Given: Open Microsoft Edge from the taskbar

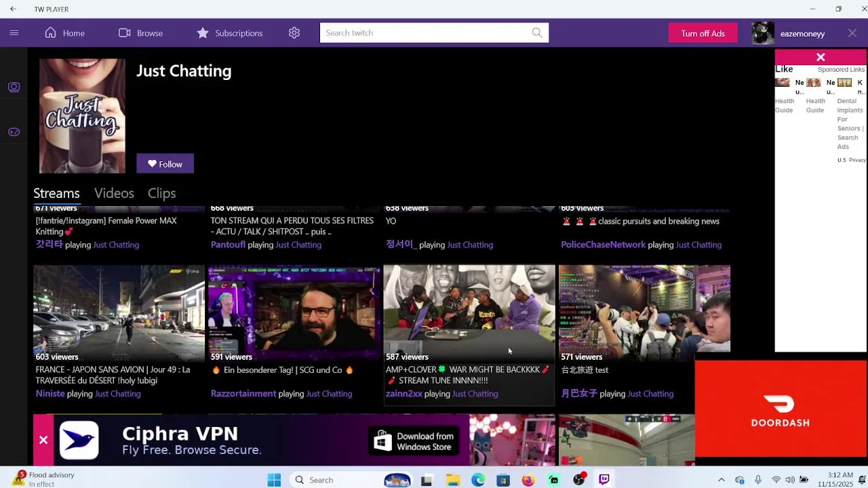Looking at the screenshot, I should 478,480.
